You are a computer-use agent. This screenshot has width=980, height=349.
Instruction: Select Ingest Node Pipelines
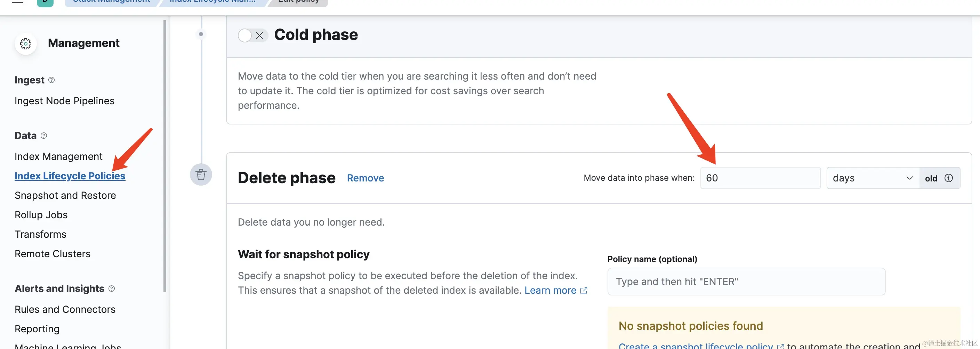coord(64,101)
